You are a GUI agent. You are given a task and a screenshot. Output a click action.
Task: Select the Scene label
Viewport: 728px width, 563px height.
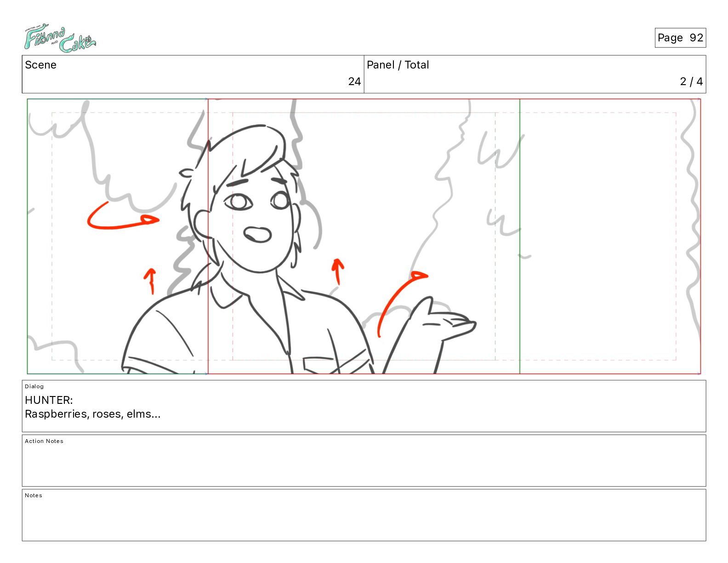coord(40,65)
